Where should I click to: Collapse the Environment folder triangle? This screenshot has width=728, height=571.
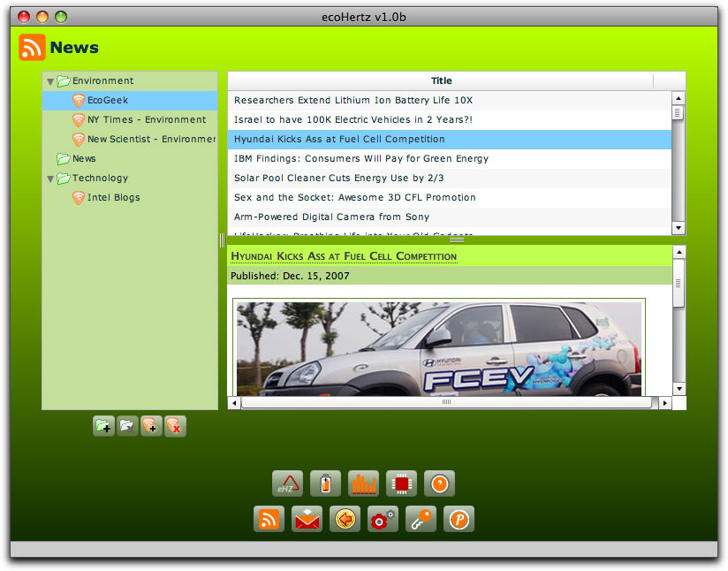(50, 81)
